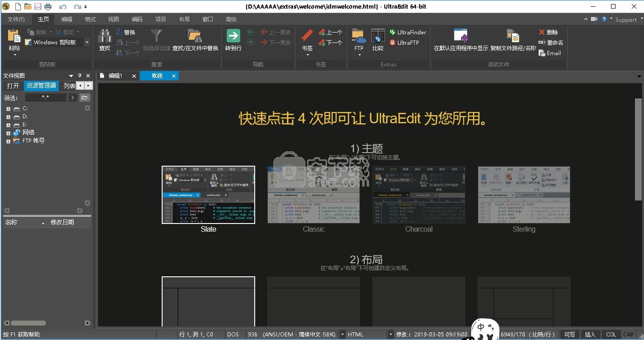The width and height of the screenshot is (644, 340).
Task: Close the 欢迎 tab
Action: pos(173,76)
